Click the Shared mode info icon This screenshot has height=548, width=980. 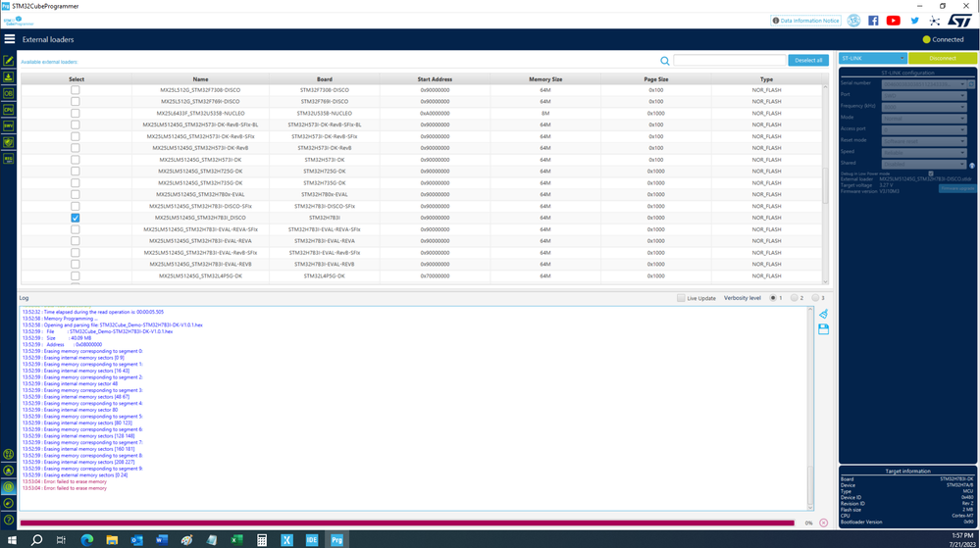point(972,166)
